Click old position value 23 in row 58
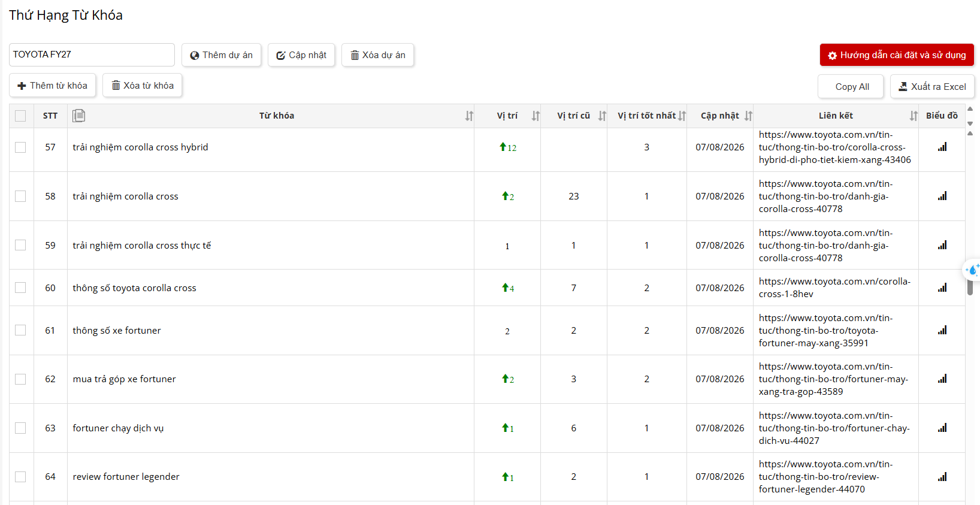The width and height of the screenshot is (980, 505). 574,196
